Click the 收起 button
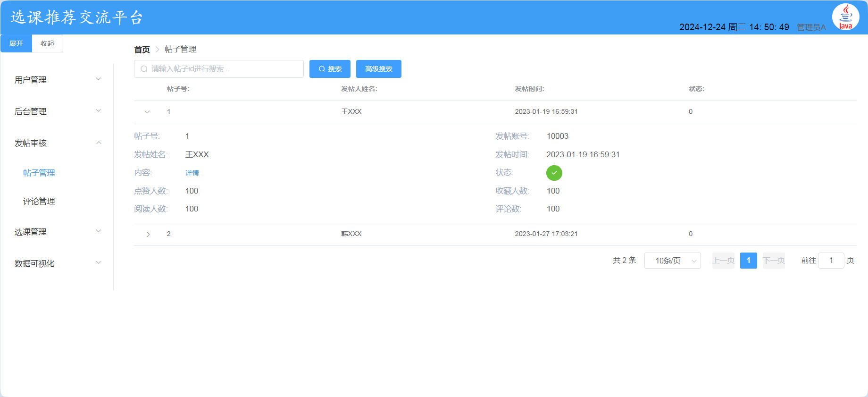868x397 pixels. 47,43
